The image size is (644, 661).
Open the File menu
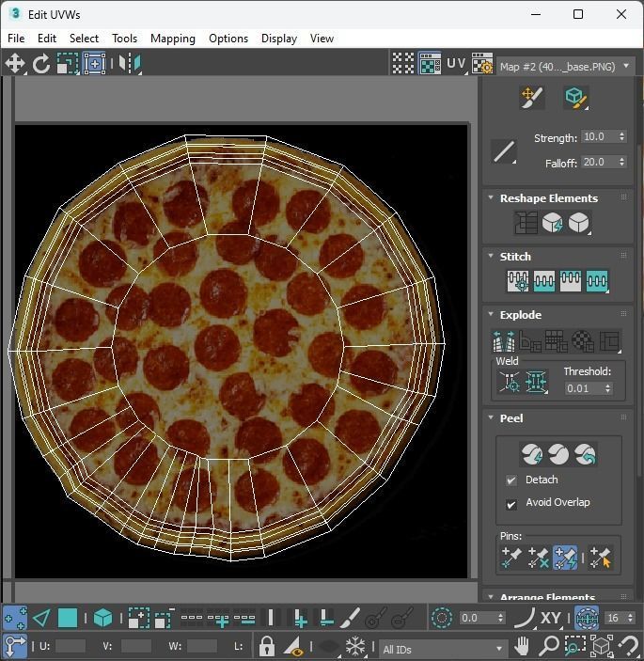[x=16, y=39]
